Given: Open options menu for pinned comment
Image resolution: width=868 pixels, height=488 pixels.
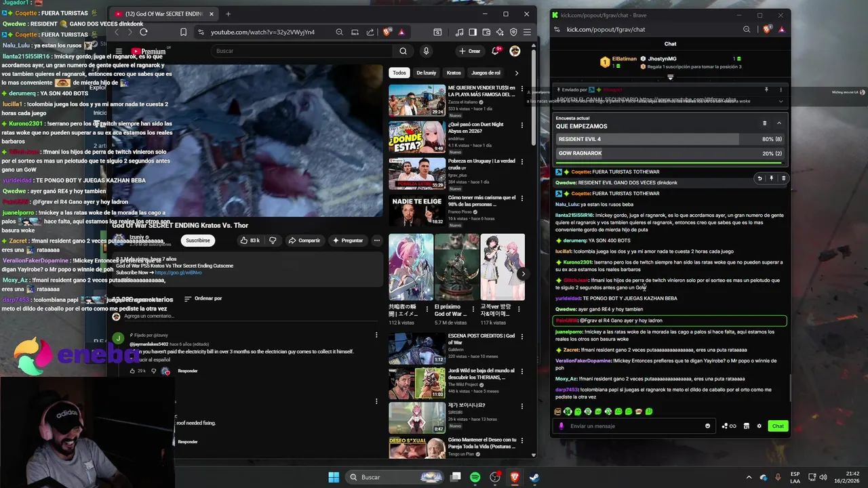Looking at the screenshot, I should click(x=376, y=335).
